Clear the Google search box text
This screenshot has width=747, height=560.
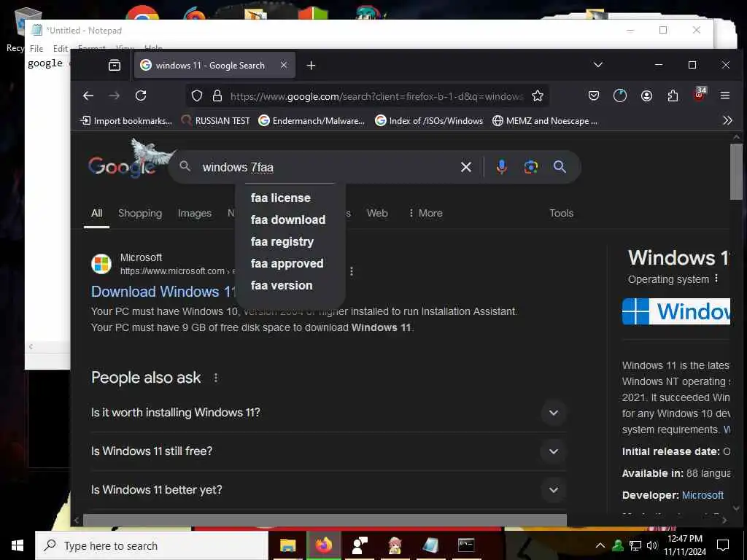click(466, 167)
